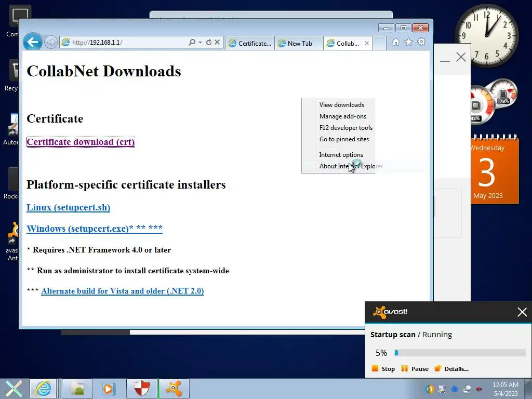The height and width of the screenshot is (399, 532).
Task: Click the search magnifier in address bar
Action: coord(192,42)
